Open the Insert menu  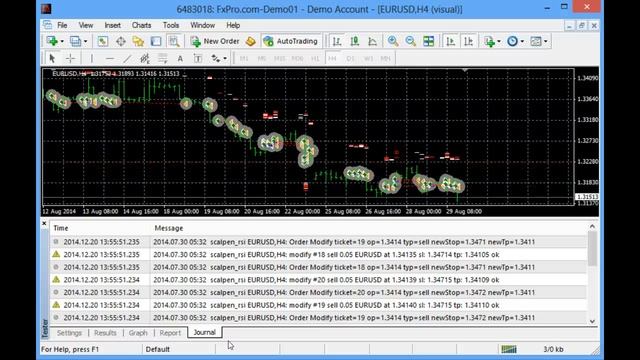[112, 25]
